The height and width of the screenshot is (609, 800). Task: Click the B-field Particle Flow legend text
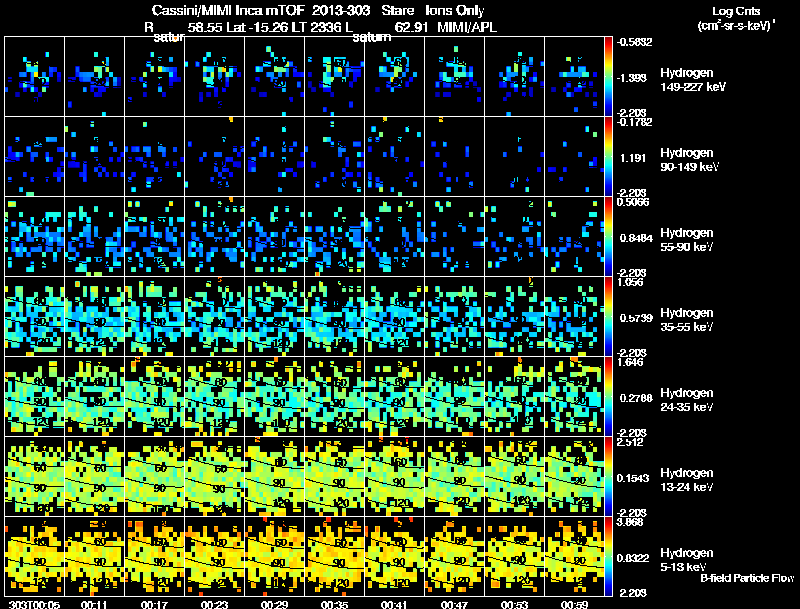(x=746, y=578)
